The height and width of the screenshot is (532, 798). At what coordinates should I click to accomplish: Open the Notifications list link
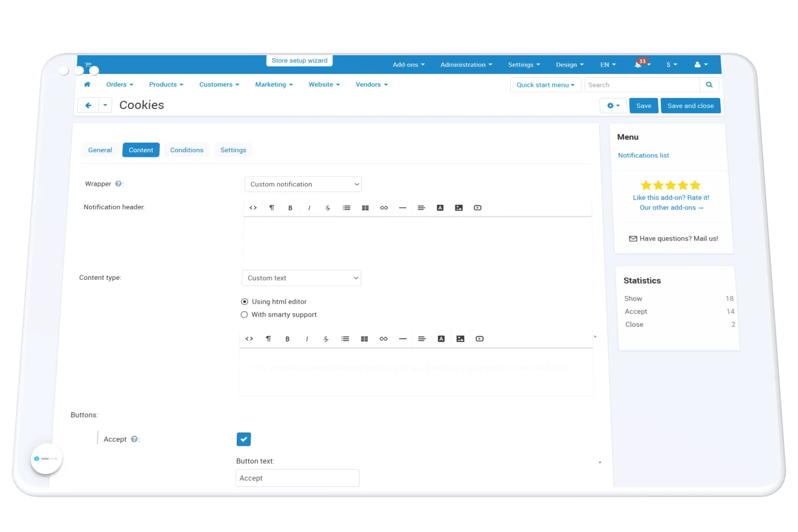[x=643, y=156]
